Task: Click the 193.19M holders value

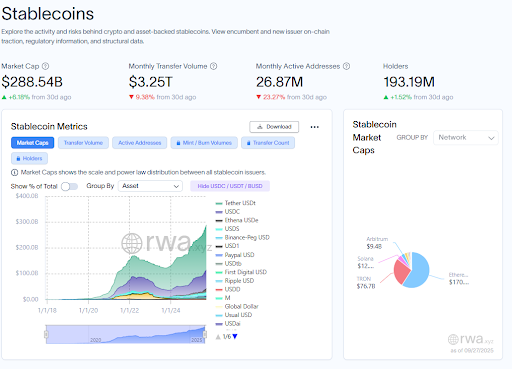Action: point(409,82)
